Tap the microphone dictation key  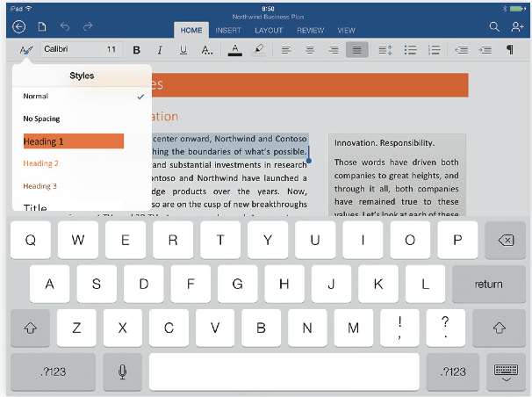pos(123,372)
